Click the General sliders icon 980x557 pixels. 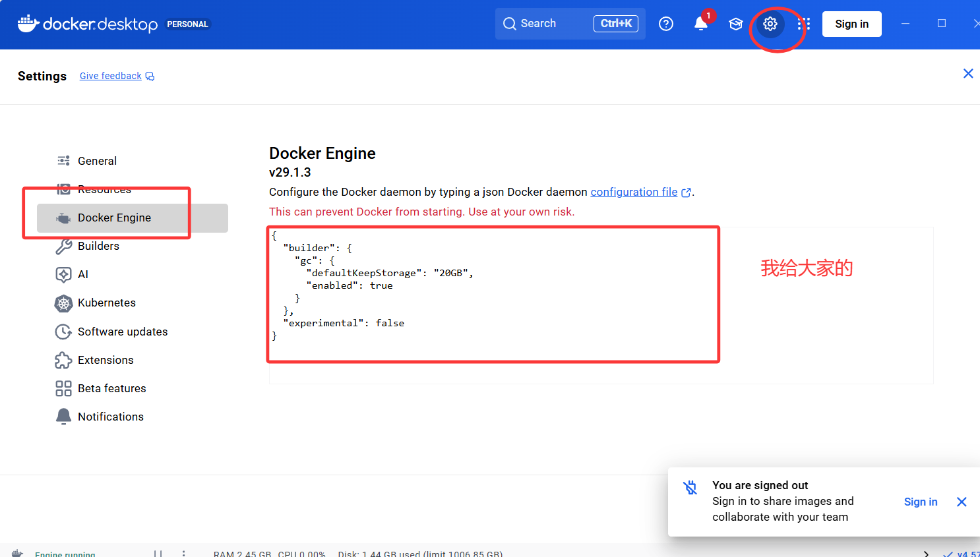point(63,161)
